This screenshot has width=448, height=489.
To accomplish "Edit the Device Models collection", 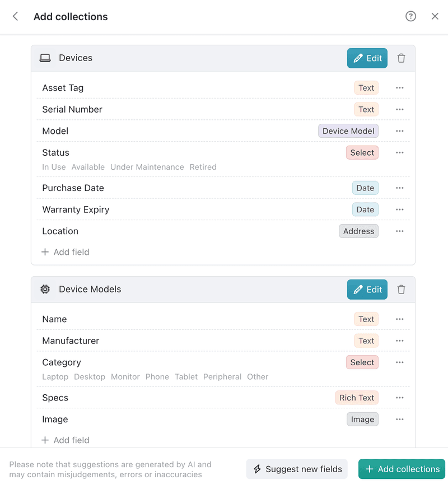I will pyautogui.click(x=367, y=289).
